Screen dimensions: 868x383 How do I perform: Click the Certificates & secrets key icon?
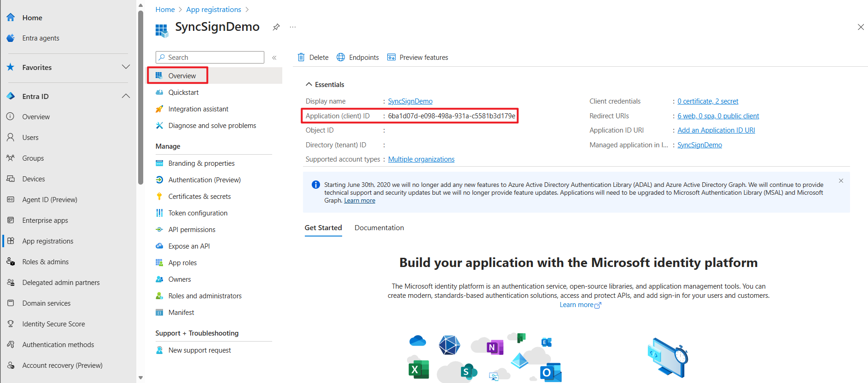159,197
